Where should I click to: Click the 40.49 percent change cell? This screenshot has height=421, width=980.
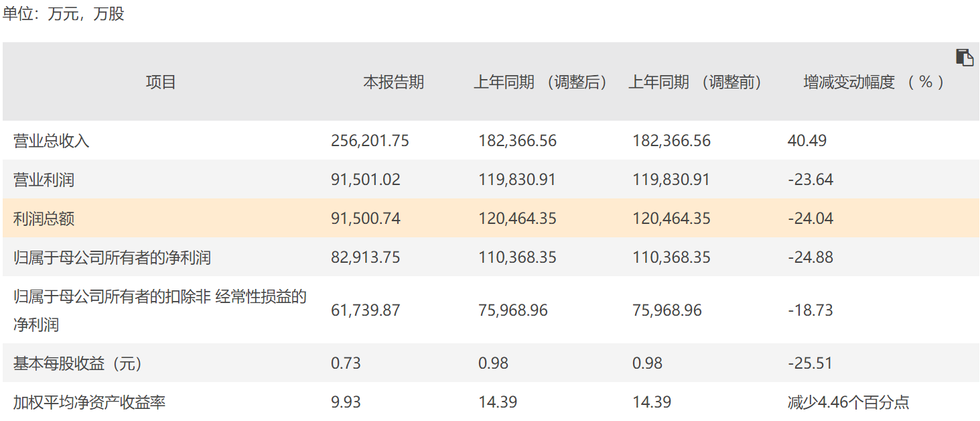click(807, 141)
